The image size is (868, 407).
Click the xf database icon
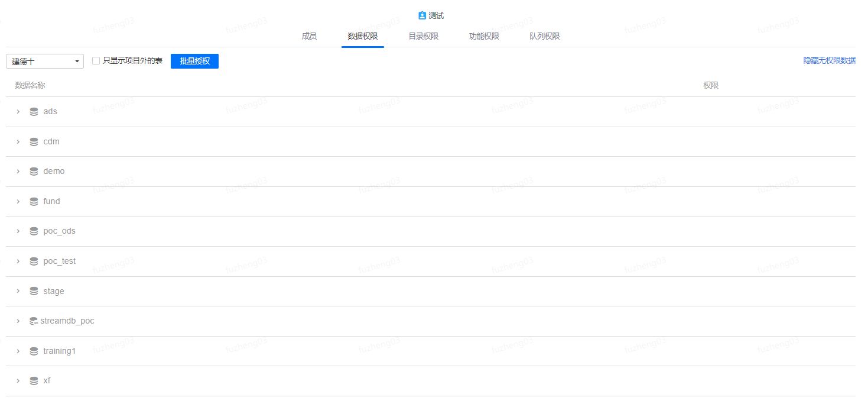(34, 381)
